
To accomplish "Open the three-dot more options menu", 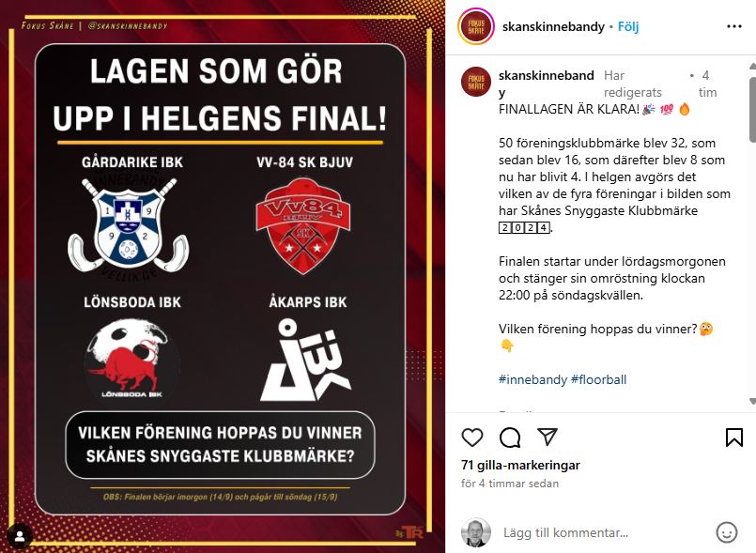I will tap(733, 26).
